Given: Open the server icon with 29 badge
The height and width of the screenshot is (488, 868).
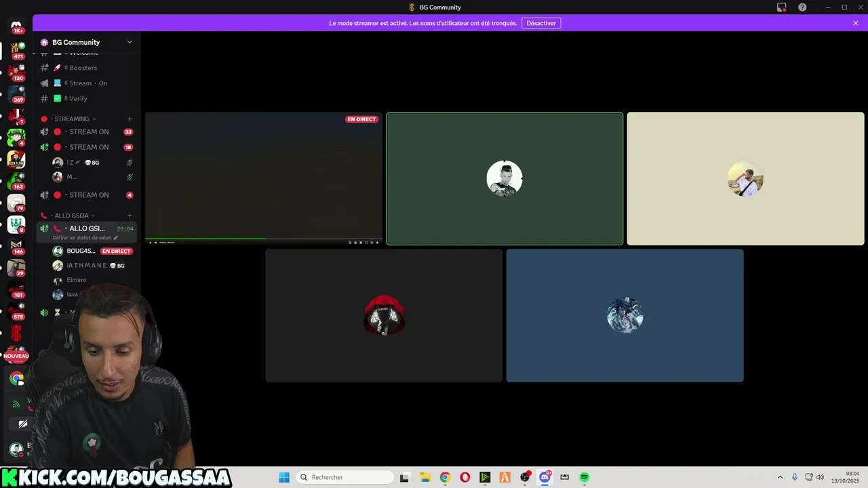Looking at the screenshot, I should [16, 267].
